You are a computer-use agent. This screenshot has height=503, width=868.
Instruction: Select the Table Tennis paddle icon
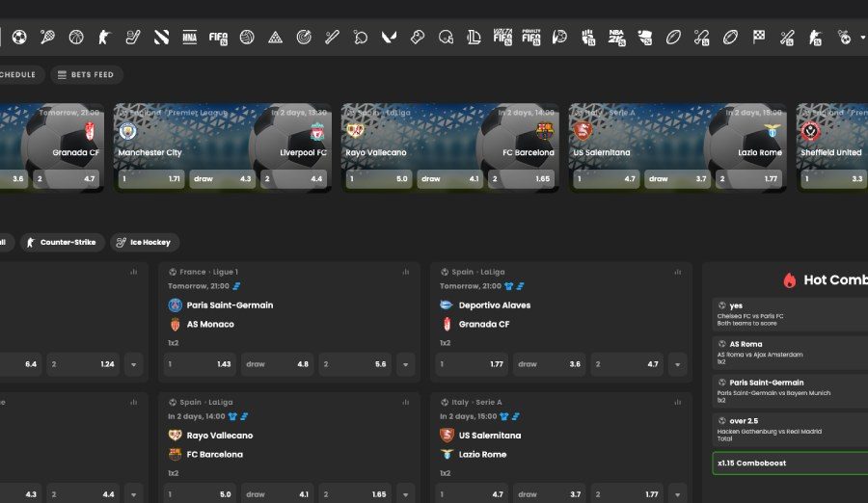point(361,37)
